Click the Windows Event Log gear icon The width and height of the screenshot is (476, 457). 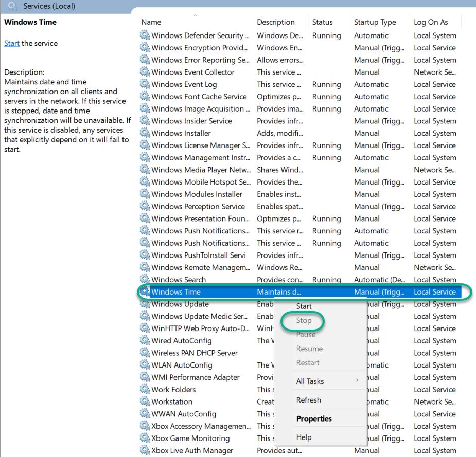pyautogui.click(x=145, y=84)
